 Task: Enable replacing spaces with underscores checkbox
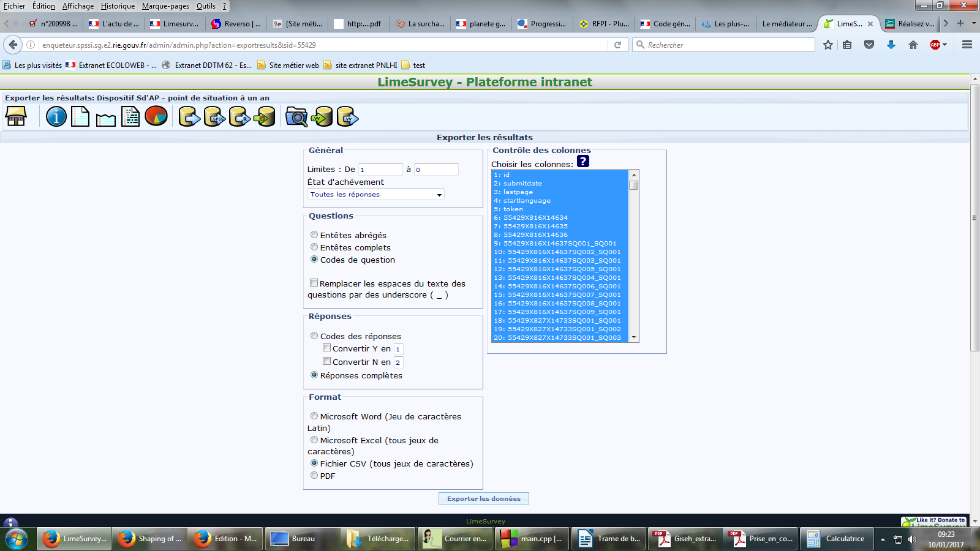point(314,283)
